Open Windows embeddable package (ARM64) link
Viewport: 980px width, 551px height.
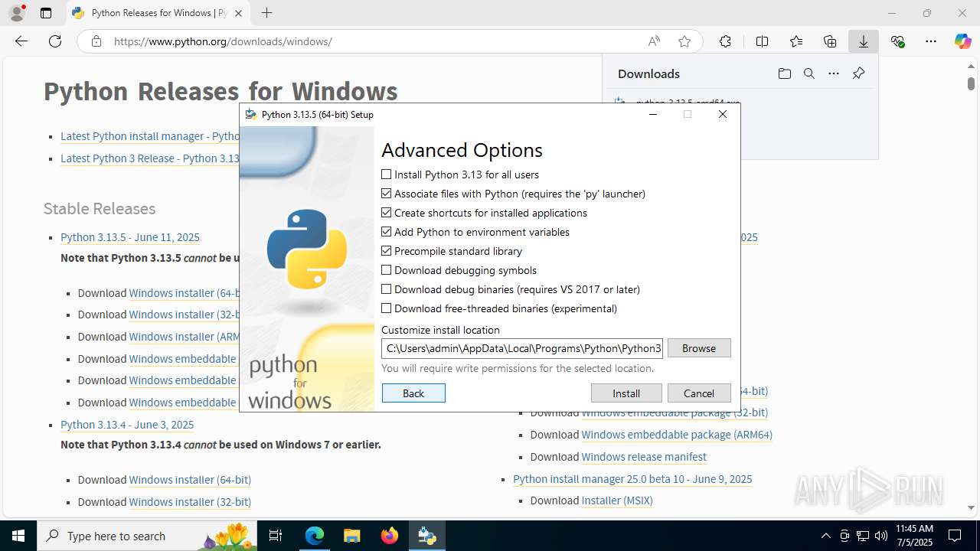[677, 435]
